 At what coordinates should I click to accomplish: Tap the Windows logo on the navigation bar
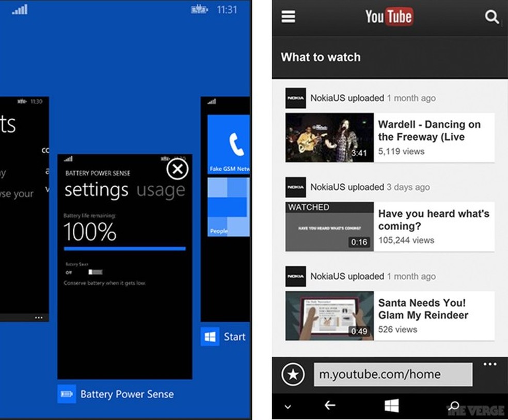pyautogui.click(x=392, y=406)
